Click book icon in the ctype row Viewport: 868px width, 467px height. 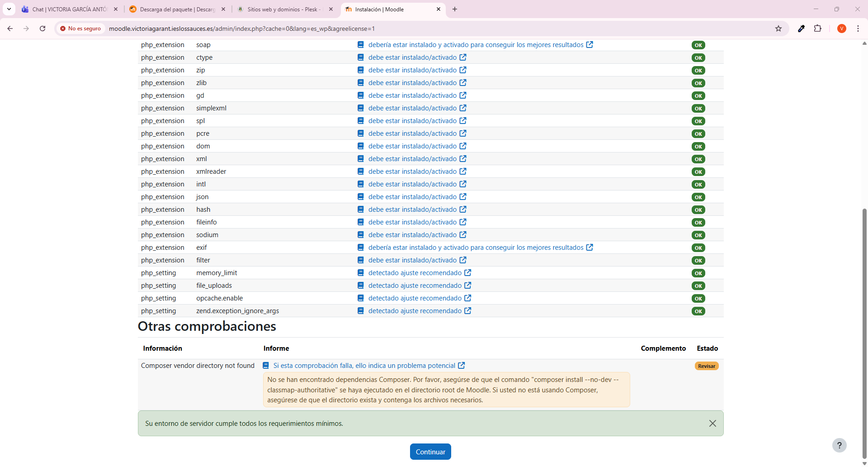pos(361,57)
